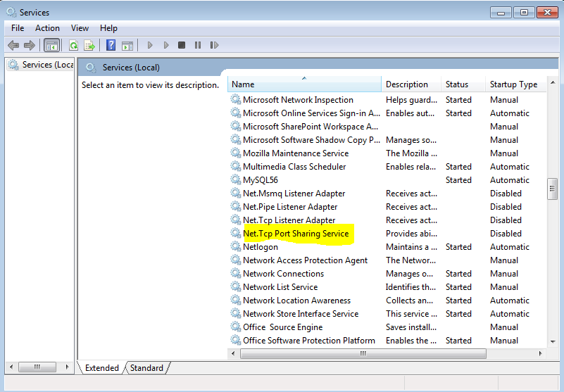The width and height of the screenshot is (564, 392).
Task: Open the File menu
Action: (18, 28)
